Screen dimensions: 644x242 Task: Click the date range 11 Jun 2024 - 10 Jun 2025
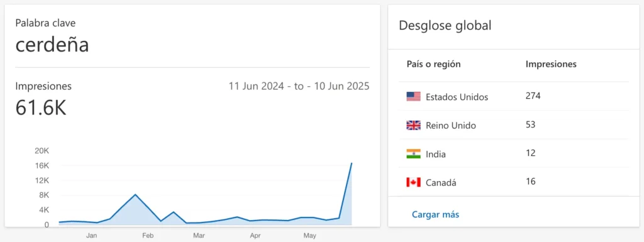[x=299, y=87]
